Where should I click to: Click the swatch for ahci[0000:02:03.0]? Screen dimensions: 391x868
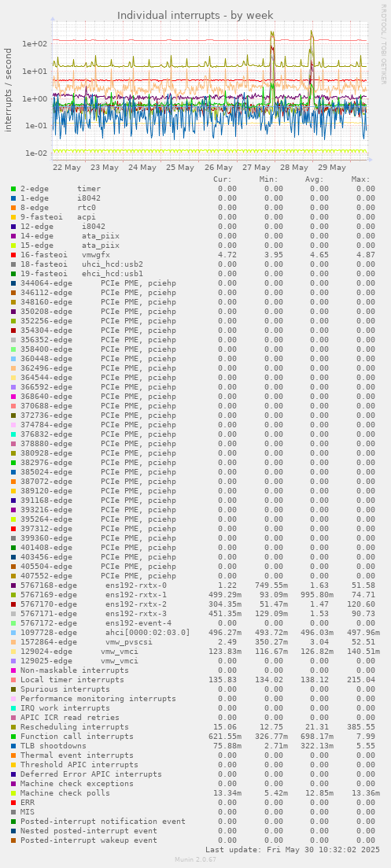13,632
